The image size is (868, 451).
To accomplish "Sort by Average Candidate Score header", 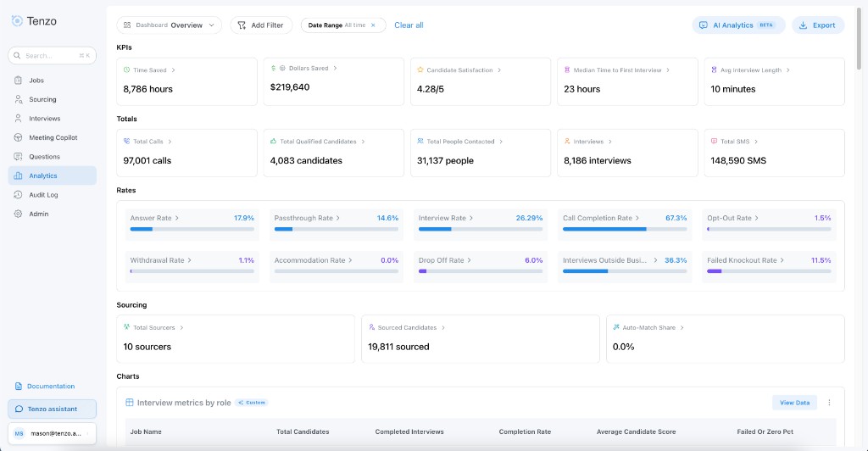I will coord(636,432).
